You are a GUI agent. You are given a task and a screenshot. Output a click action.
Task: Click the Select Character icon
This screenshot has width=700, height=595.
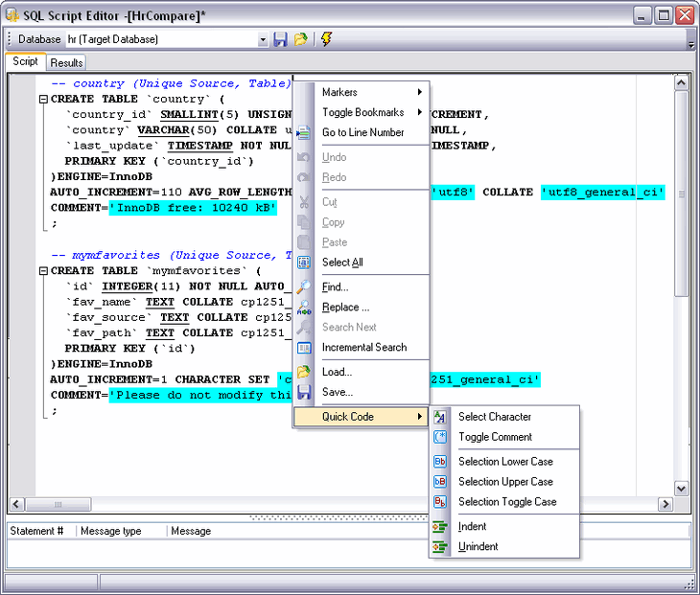tap(440, 417)
